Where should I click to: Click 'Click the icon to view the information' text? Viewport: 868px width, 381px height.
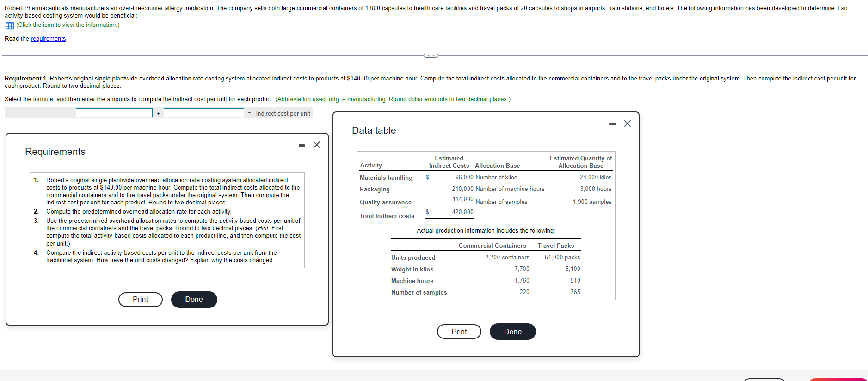(68, 25)
